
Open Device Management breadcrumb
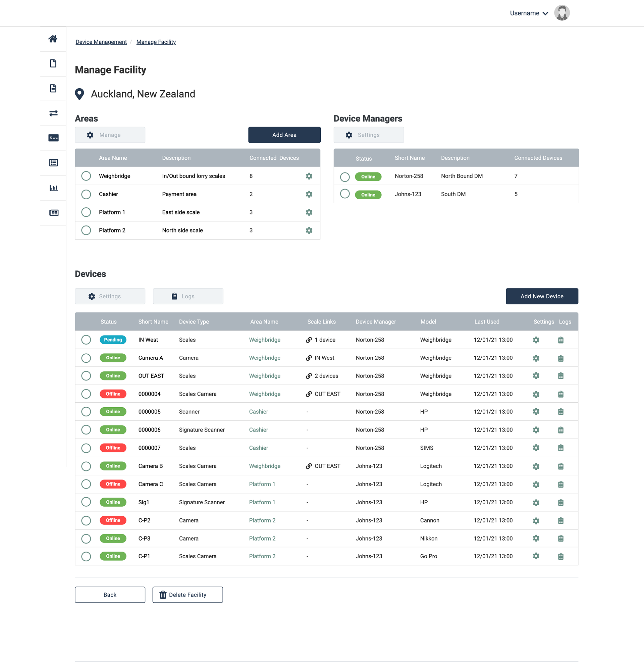coord(101,42)
